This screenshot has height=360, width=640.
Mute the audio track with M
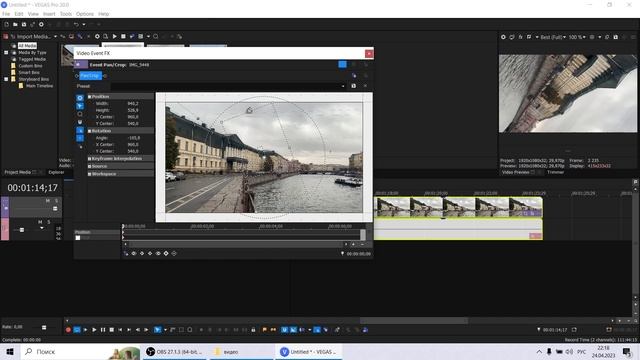pyautogui.click(x=40, y=222)
